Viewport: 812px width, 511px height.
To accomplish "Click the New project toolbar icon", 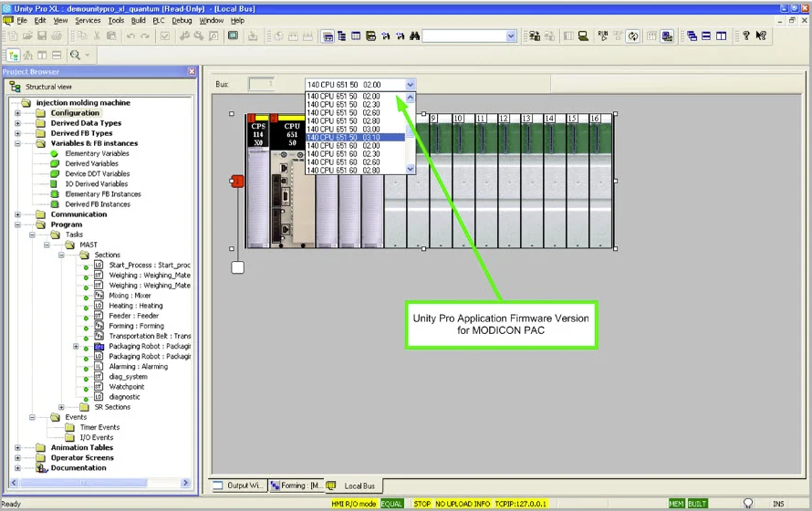I will pyautogui.click(x=13, y=36).
